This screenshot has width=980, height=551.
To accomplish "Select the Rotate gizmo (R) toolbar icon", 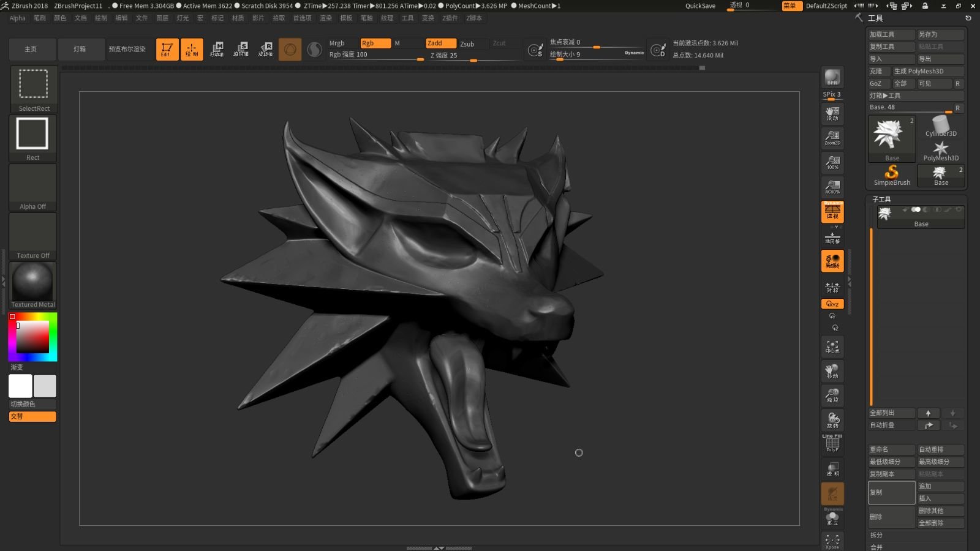I will 266,50.
